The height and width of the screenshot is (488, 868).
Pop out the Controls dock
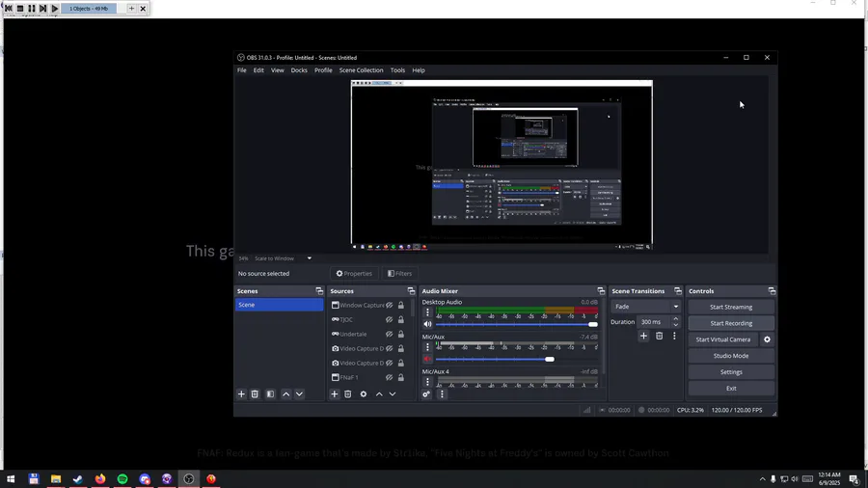(x=772, y=291)
